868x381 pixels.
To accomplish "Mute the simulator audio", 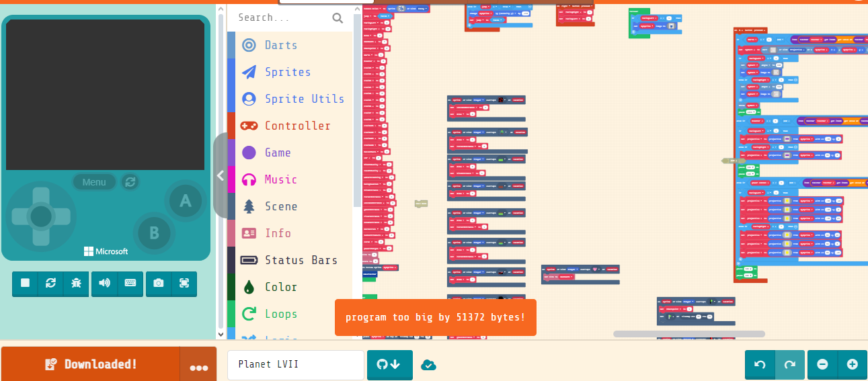I will pos(104,284).
